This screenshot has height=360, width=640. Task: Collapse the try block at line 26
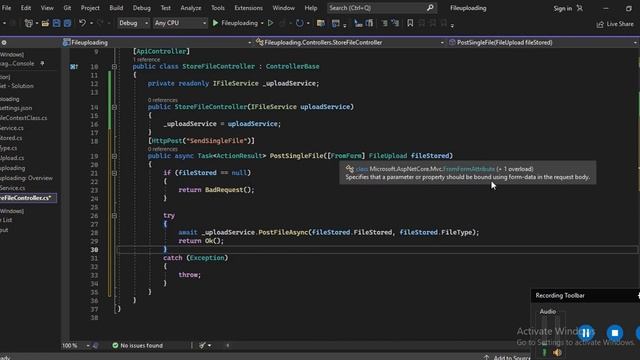pos(114,216)
